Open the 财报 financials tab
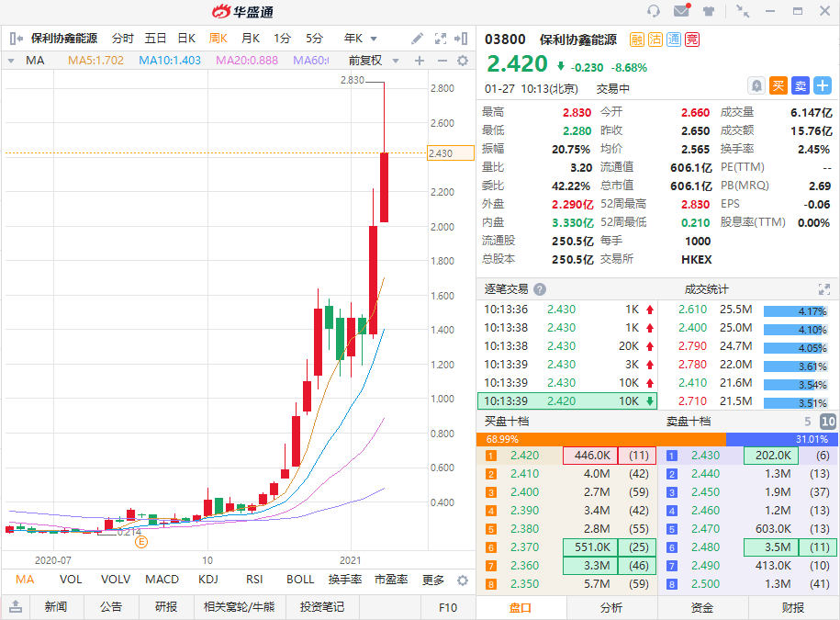840x620 pixels. point(793,608)
